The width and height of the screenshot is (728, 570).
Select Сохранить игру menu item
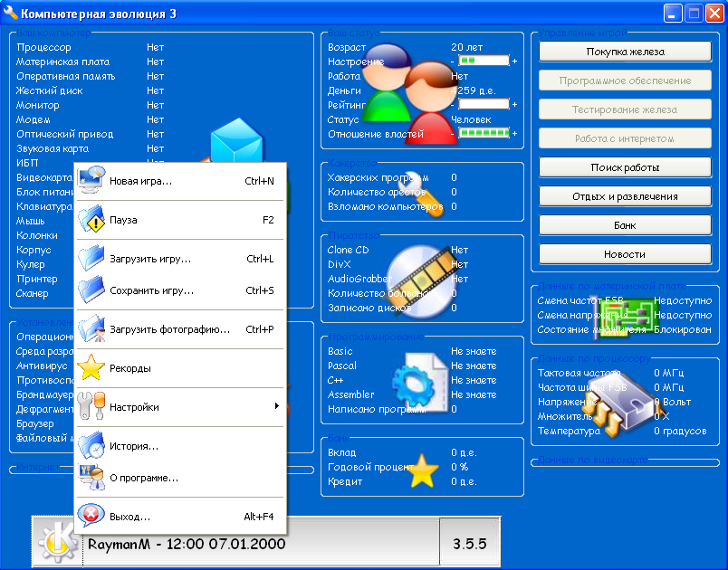click(180, 290)
